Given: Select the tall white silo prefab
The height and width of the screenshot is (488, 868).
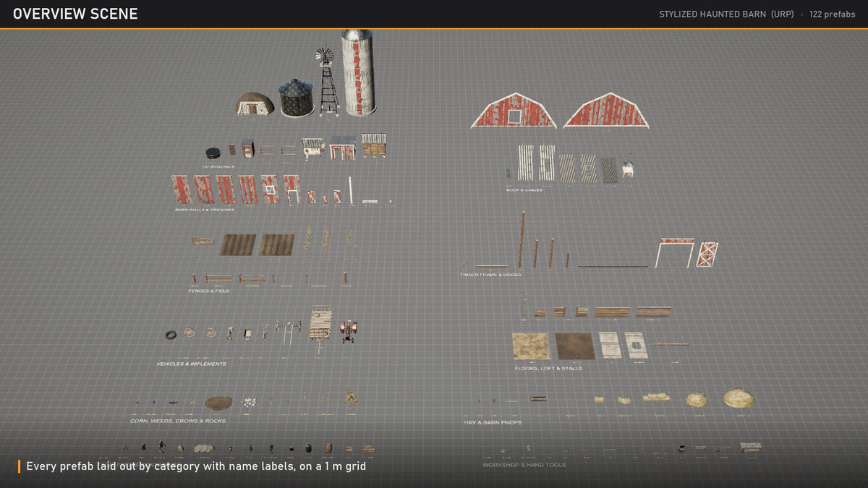Looking at the screenshot, I should click(358, 72).
